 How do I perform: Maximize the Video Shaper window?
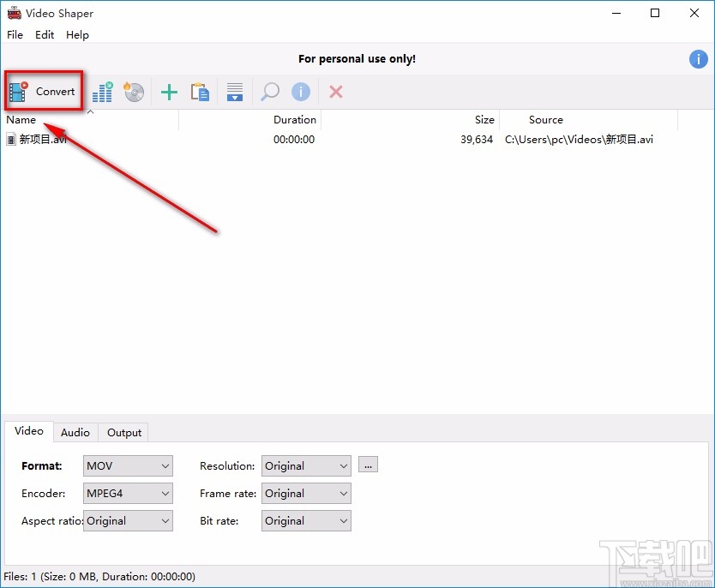click(x=655, y=13)
